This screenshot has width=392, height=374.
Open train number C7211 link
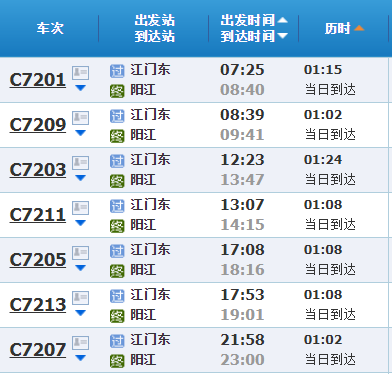[38, 215]
